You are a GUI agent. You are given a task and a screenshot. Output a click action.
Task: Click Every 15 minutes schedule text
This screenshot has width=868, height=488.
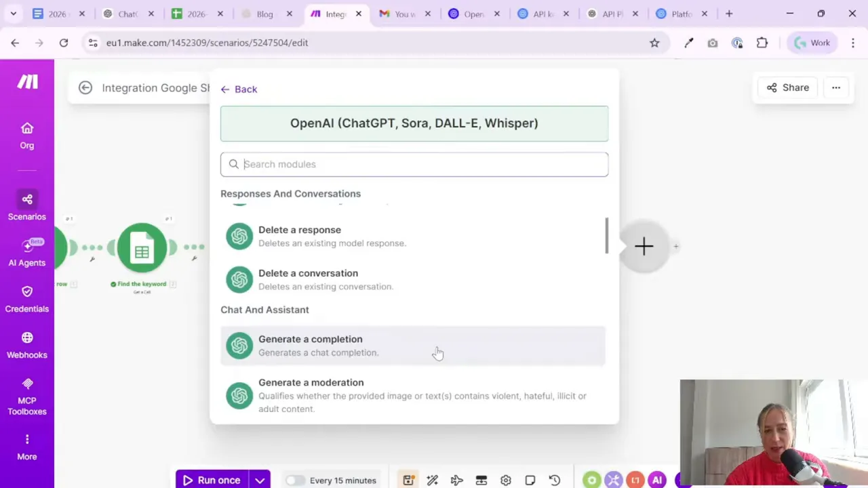click(x=343, y=481)
